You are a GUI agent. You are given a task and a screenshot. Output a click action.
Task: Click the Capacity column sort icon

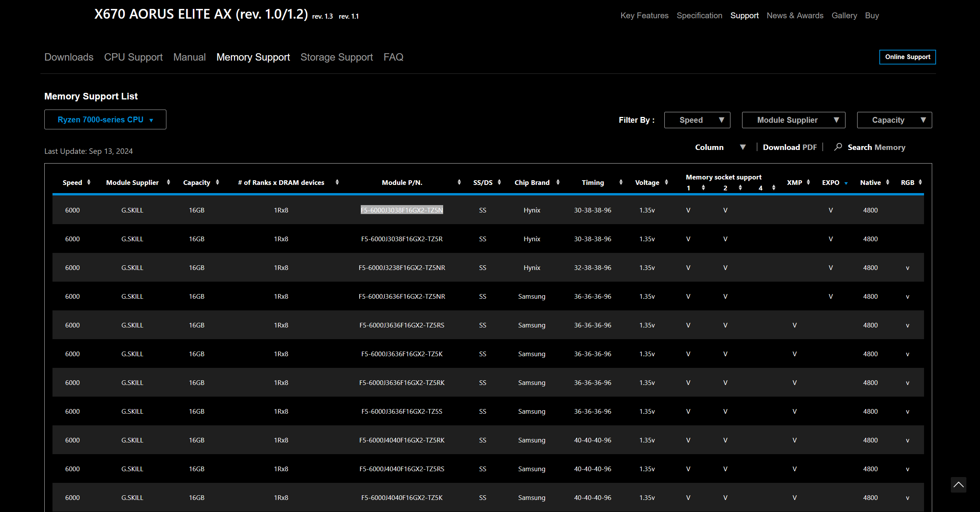[x=217, y=182]
